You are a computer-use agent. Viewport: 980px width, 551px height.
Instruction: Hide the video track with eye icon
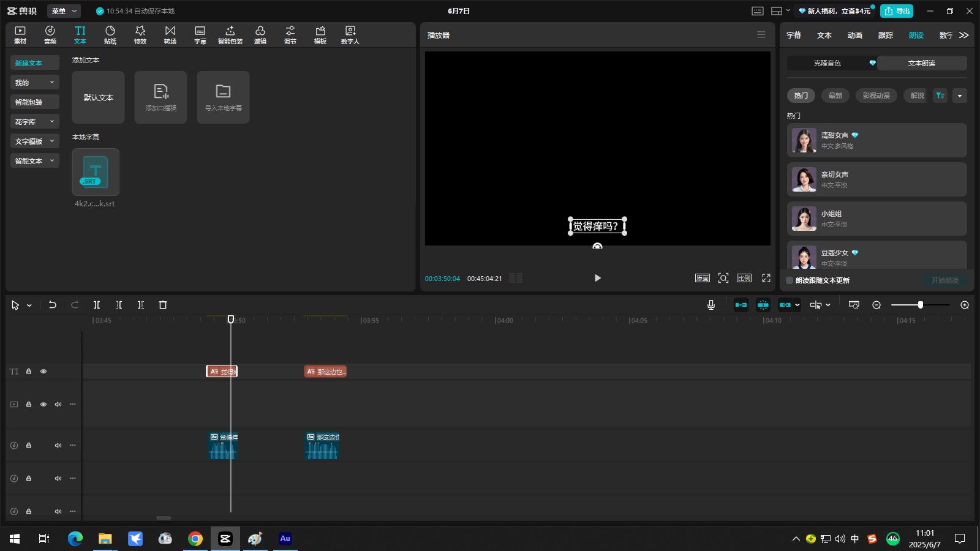pos(43,405)
